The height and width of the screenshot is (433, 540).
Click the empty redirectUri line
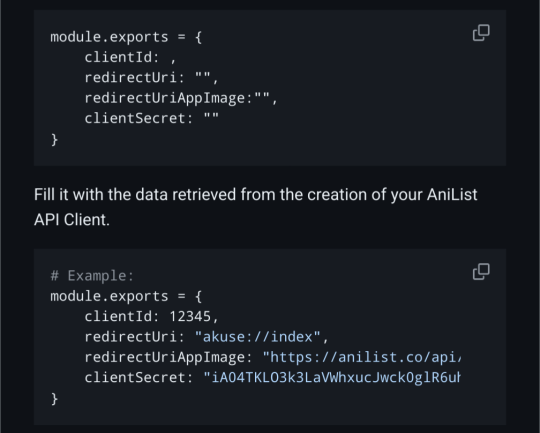(152, 78)
